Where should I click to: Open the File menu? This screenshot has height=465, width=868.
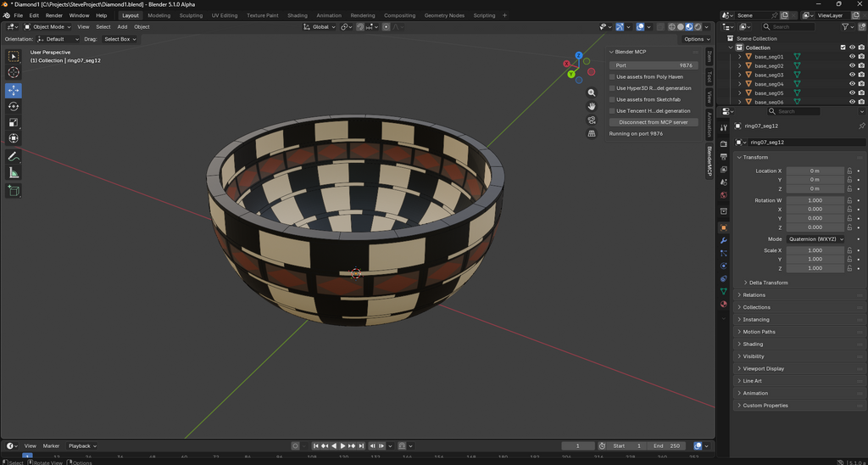pyautogui.click(x=19, y=15)
